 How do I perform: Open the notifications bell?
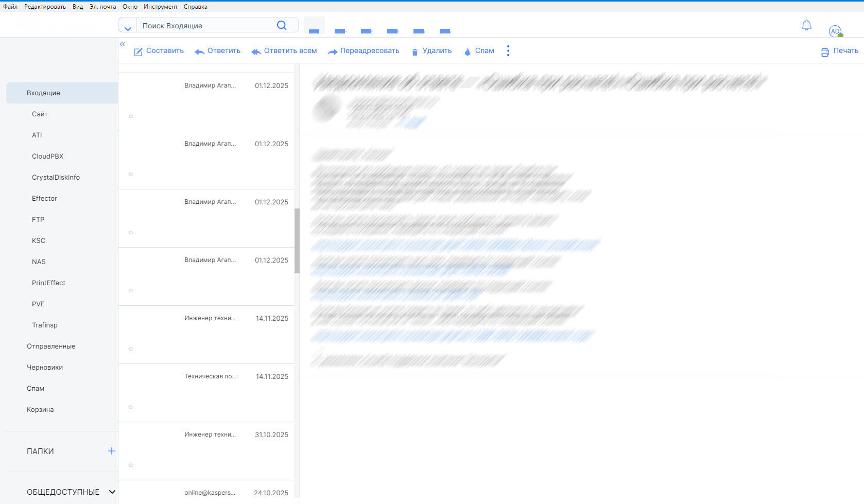(x=806, y=25)
